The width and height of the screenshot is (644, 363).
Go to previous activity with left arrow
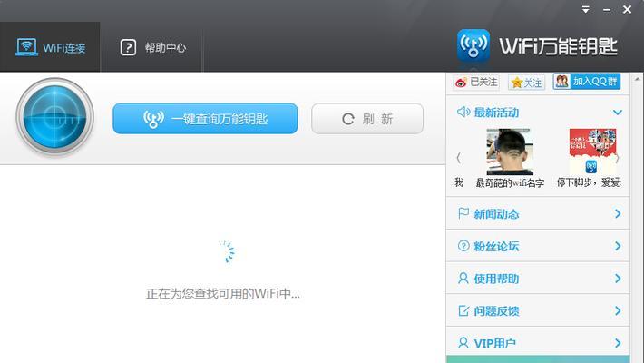(459, 158)
